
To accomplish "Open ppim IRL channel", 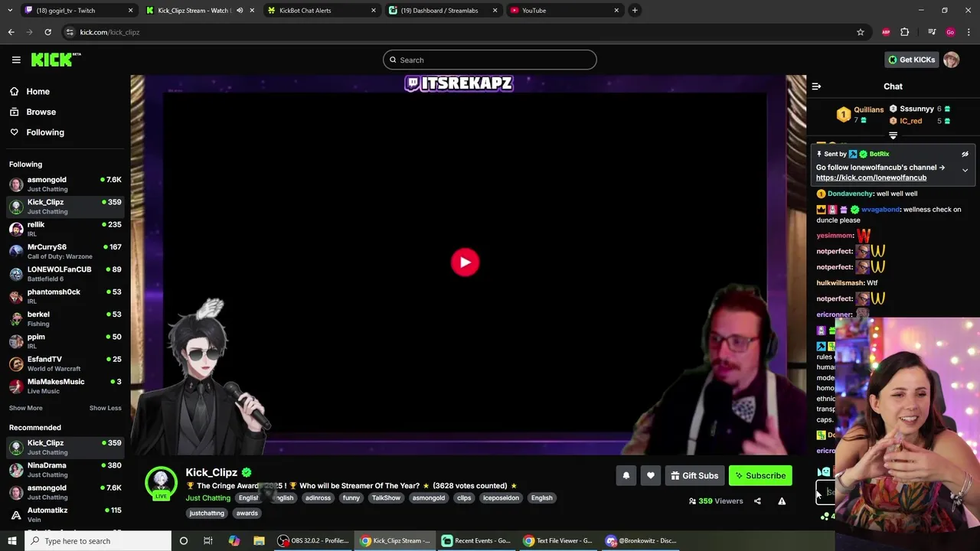I will pos(65,341).
